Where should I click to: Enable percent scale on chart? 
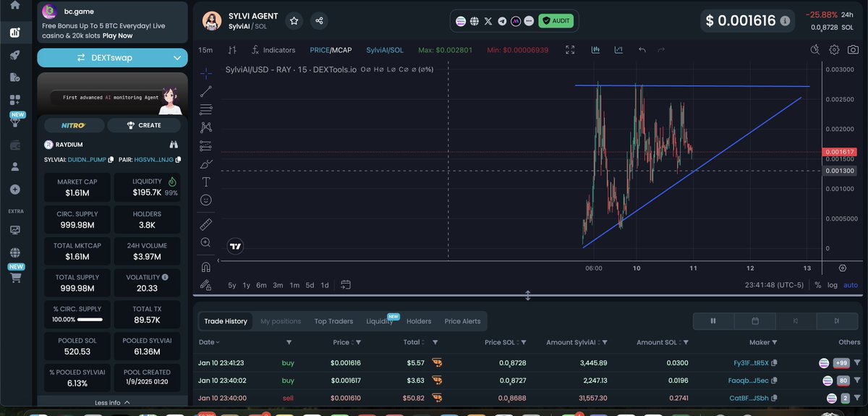click(818, 285)
